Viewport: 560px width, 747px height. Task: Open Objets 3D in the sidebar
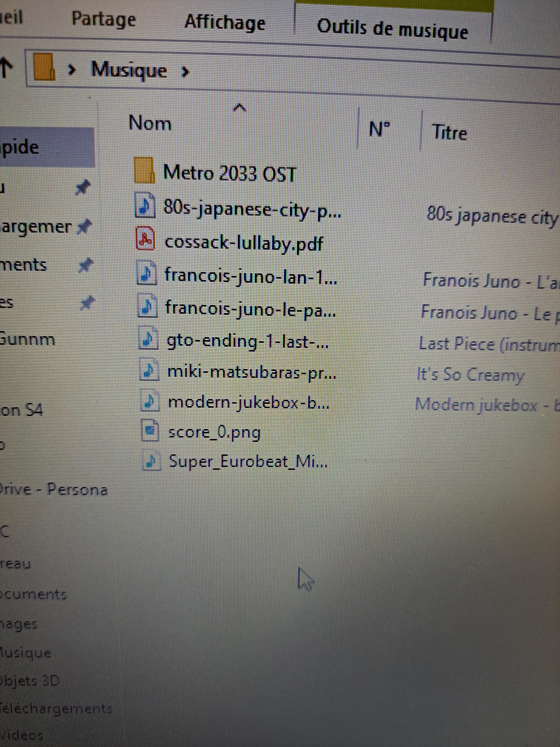pos(30,680)
